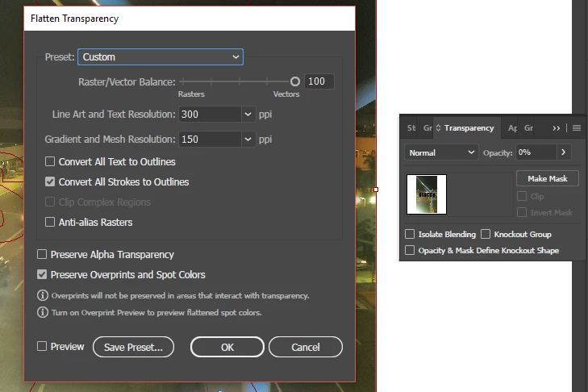This screenshot has width=588, height=392.
Task: Click the Raster/Vector Balance value field
Action: click(319, 81)
